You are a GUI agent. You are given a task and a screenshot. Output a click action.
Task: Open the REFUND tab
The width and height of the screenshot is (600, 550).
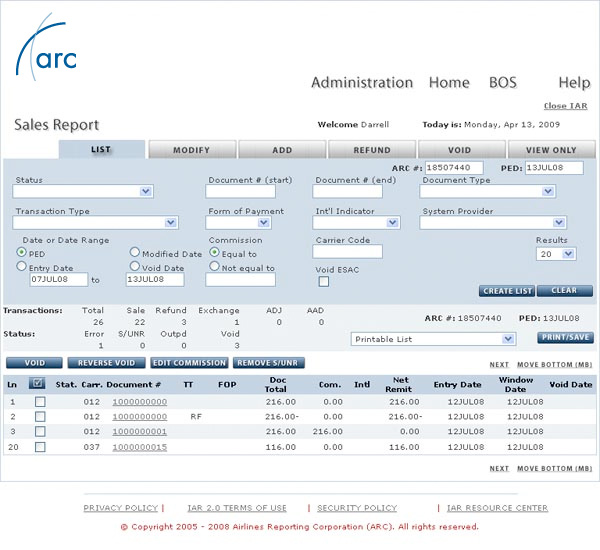point(372,150)
